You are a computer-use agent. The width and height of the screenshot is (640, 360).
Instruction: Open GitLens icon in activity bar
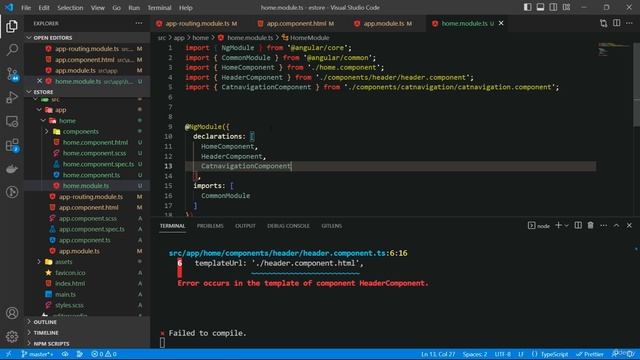(12, 192)
